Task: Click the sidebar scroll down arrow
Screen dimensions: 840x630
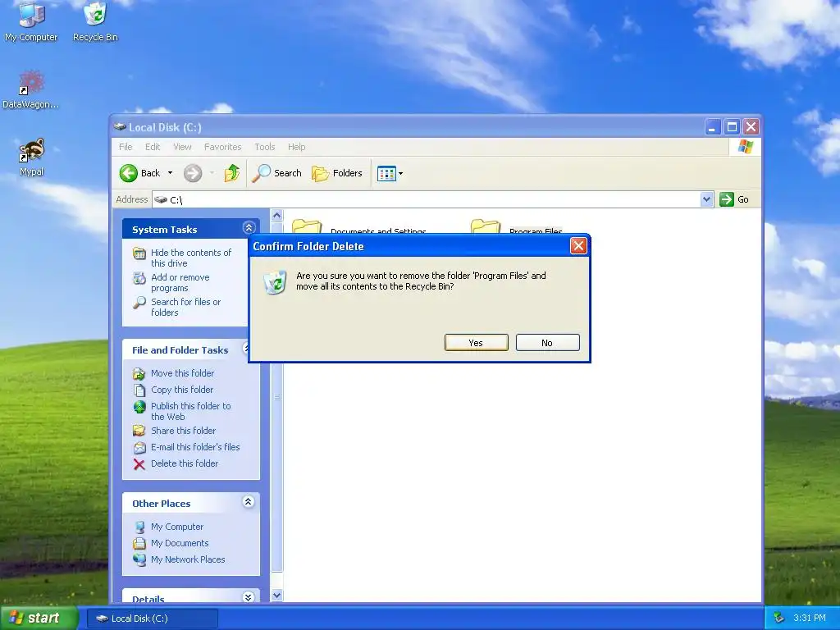Action: click(x=277, y=596)
